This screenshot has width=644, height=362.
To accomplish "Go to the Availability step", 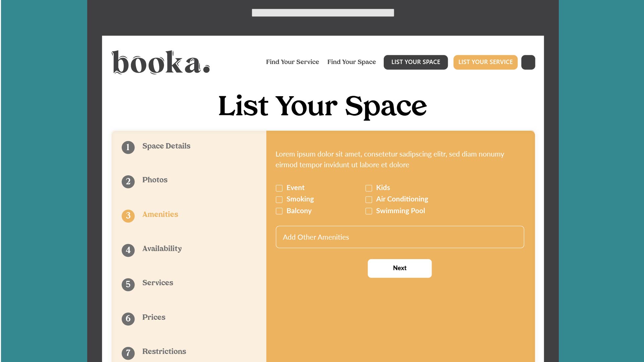I will tap(162, 249).
